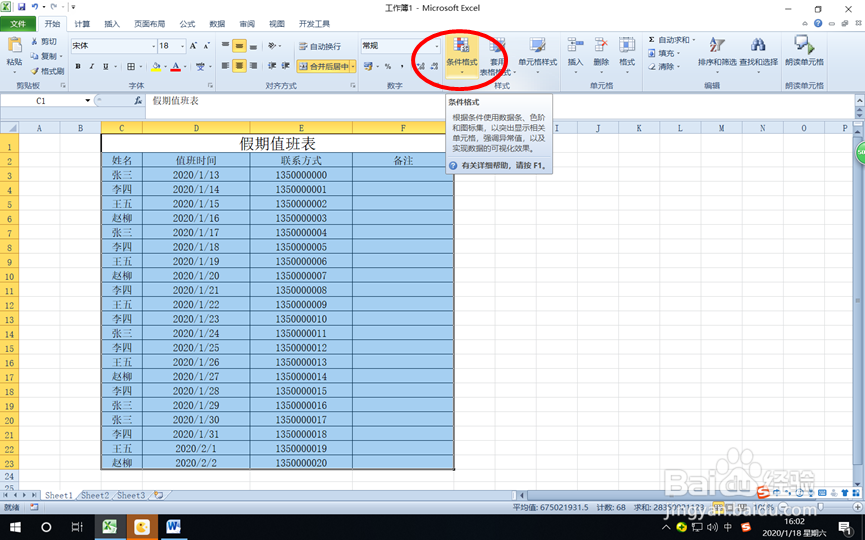The width and height of the screenshot is (865, 540).
Task: Toggle align text right
Action: coord(253,66)
